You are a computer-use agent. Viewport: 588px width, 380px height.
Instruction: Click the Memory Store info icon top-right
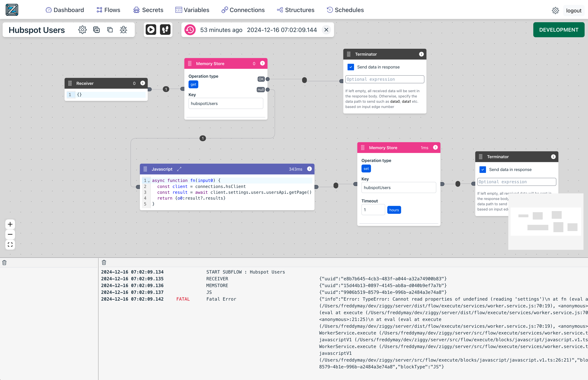click(x=263, y=63)
